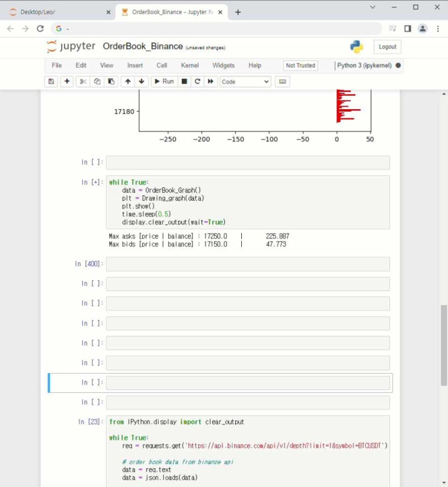Copy selected cells icon

click(97, 81)
